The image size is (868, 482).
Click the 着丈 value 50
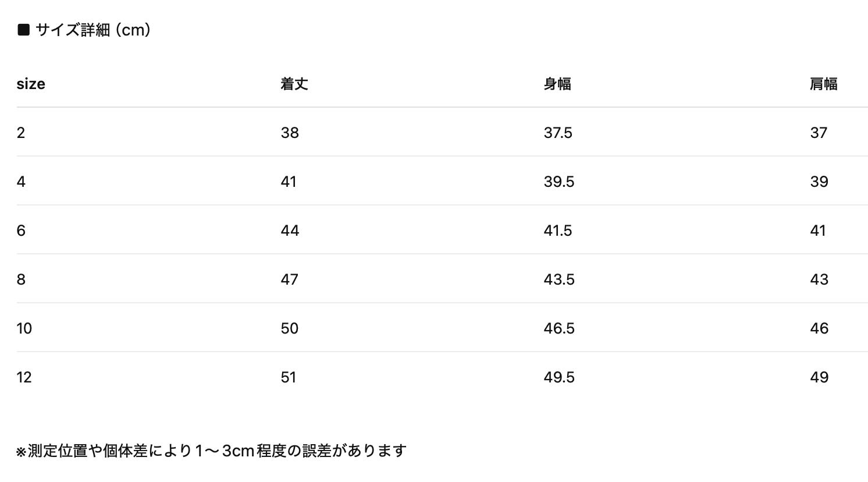point(290,328)
